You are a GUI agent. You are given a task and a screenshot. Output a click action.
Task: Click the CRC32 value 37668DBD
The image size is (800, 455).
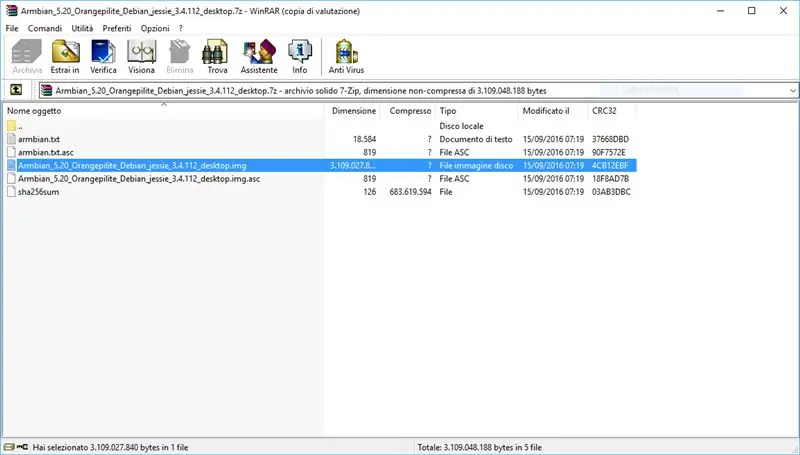[610, 139]
